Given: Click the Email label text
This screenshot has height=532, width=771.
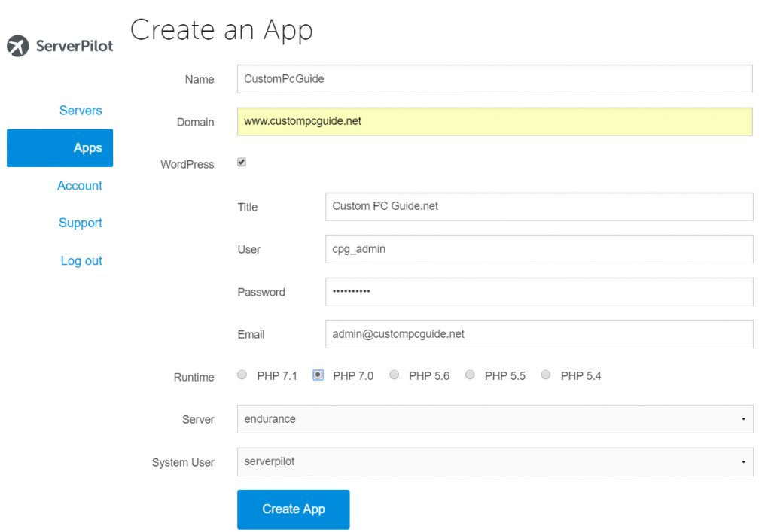Looking at the screenshot, I should point(251,335).
